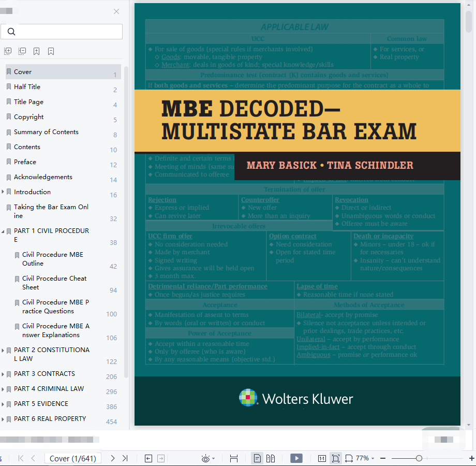Image resolution: width=476 pixels, height=466 pixels.
Task: Go to the previous page
Action: point(34,458)
